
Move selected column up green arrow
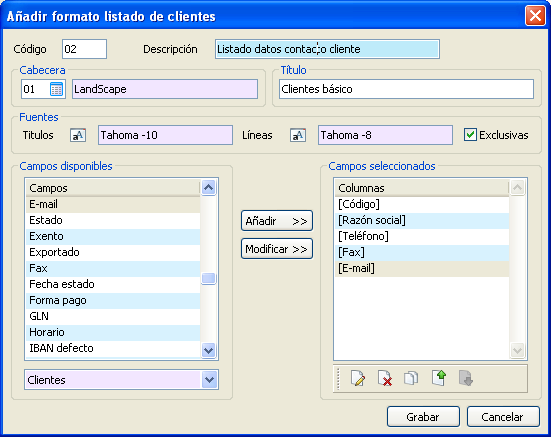point(439,378)
